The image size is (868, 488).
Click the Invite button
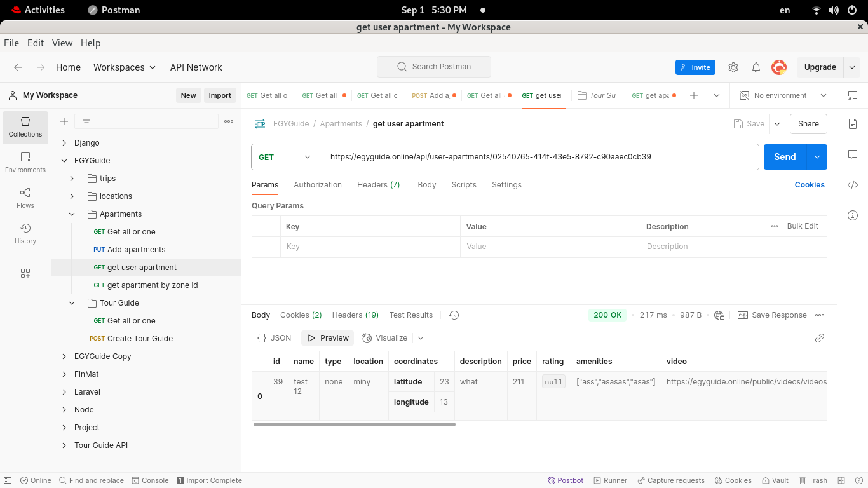click(695, 67)
